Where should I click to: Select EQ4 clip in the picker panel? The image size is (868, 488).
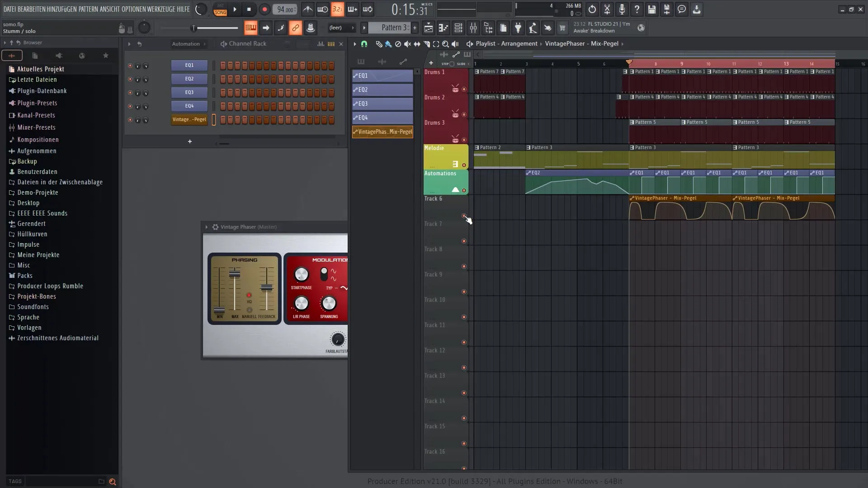382,118
